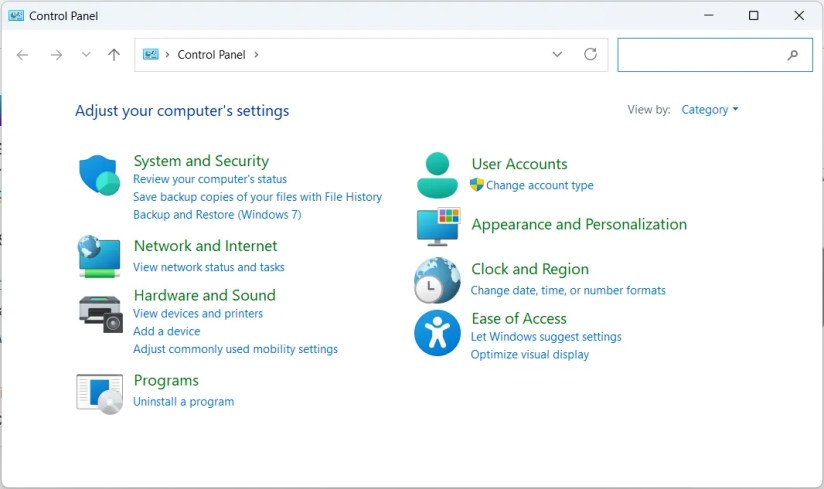Open Network and Internet category

click(205, 246)
